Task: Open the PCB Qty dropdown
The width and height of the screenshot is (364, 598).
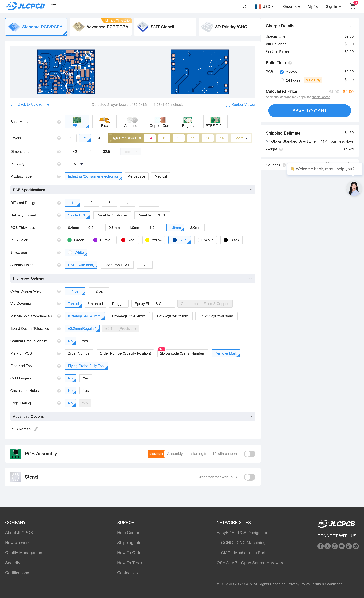Action: pyautogui.click(x=75, y=164)
